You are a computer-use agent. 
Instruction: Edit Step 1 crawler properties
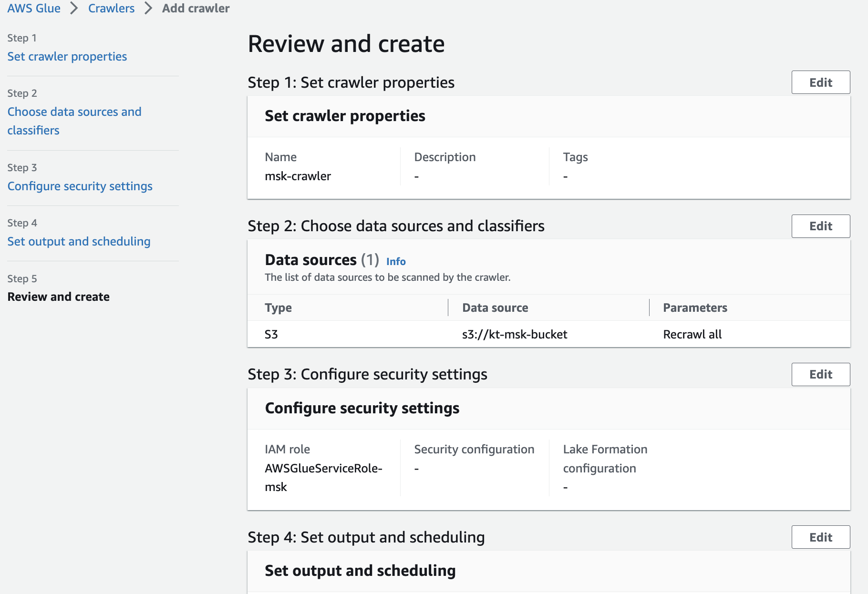820,82
